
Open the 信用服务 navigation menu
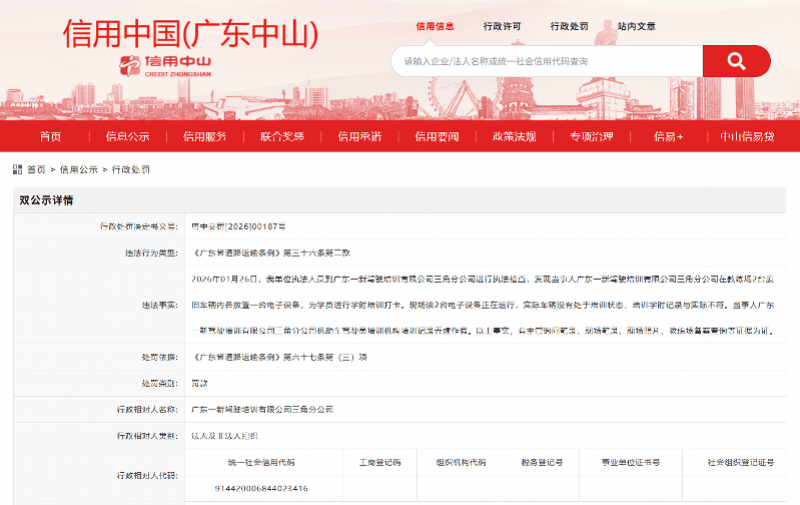[205, 136]
